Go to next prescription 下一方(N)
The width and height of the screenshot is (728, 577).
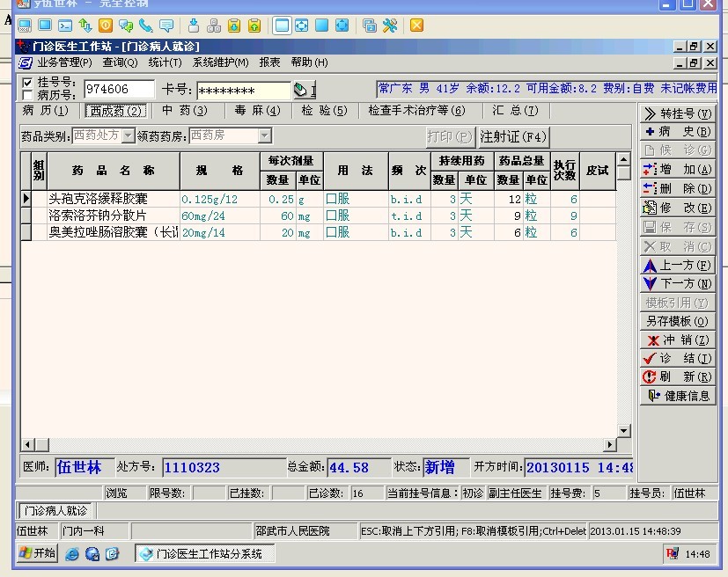(678, 283)
